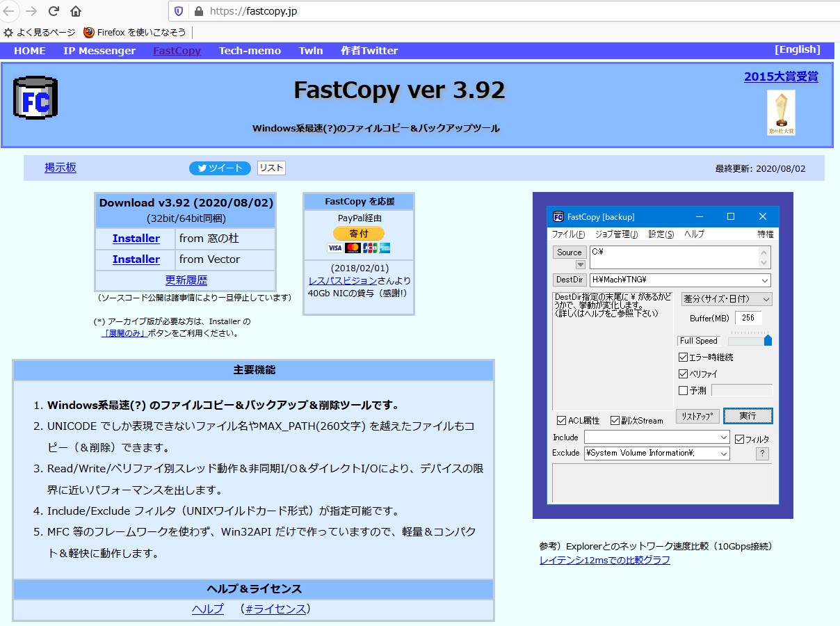Viewport: 840px width, 626px height.
Task: Click the リスト button
Action: click(271, 168)
